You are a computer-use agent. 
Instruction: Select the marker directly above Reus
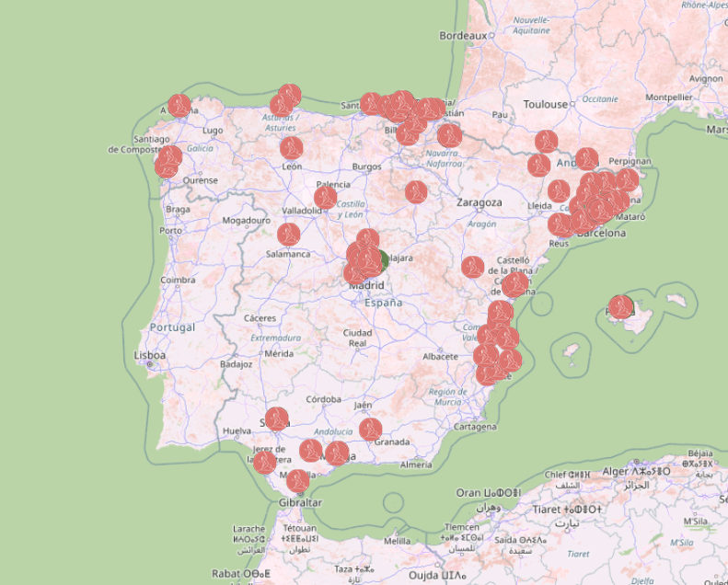560,224
